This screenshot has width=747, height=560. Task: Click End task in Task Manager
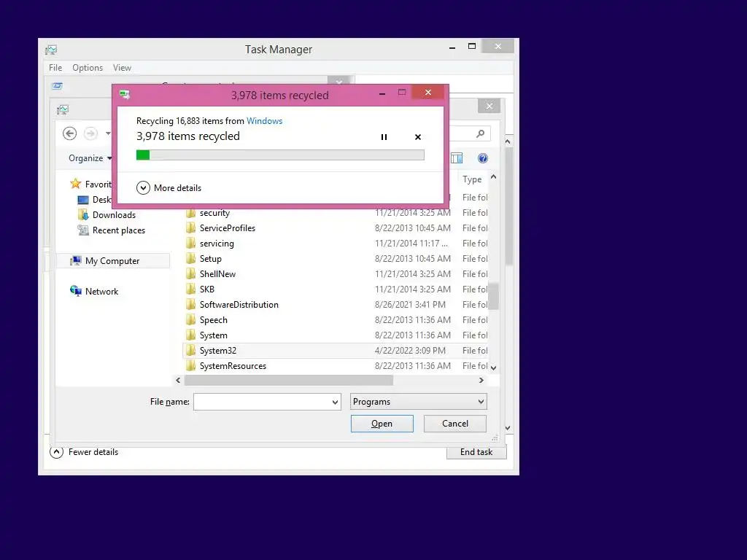(476, 452)
